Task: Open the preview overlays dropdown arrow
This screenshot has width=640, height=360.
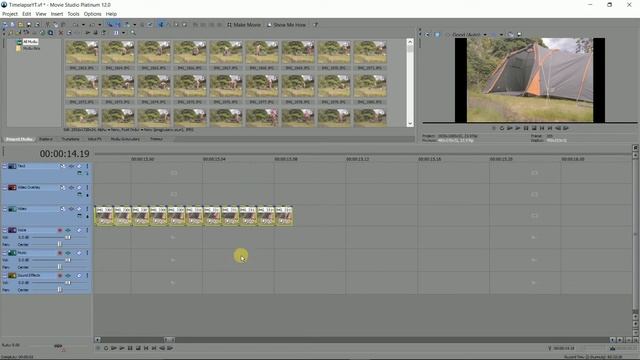Action: tap(501, 35)
